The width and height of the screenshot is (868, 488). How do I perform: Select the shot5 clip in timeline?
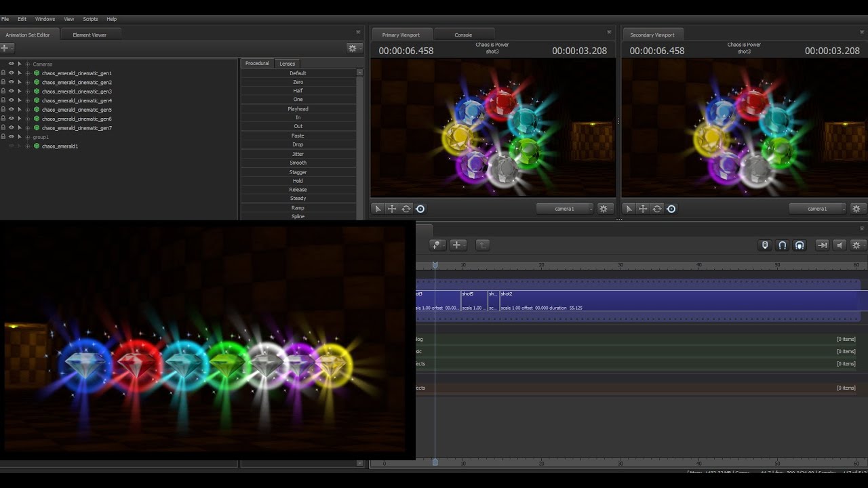[474, 301]
